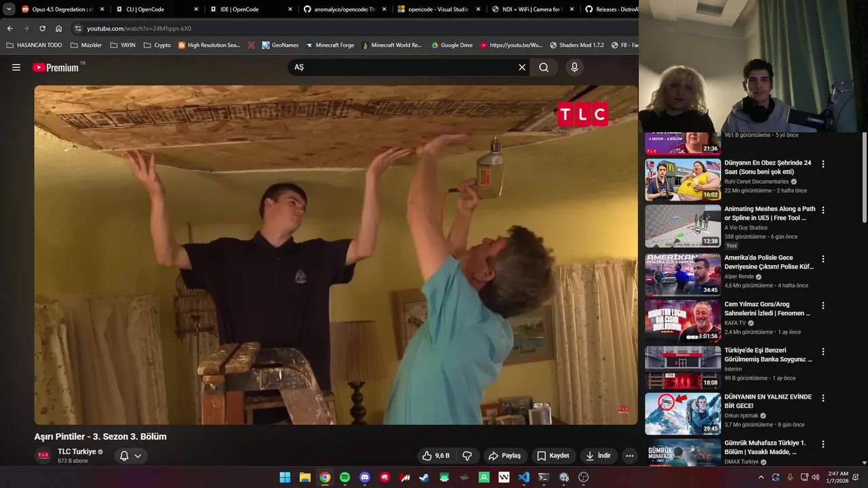The width and height of the screenshot is (868, 488).
Task: Click the browser home icon
Action: [x=58, y=28]
